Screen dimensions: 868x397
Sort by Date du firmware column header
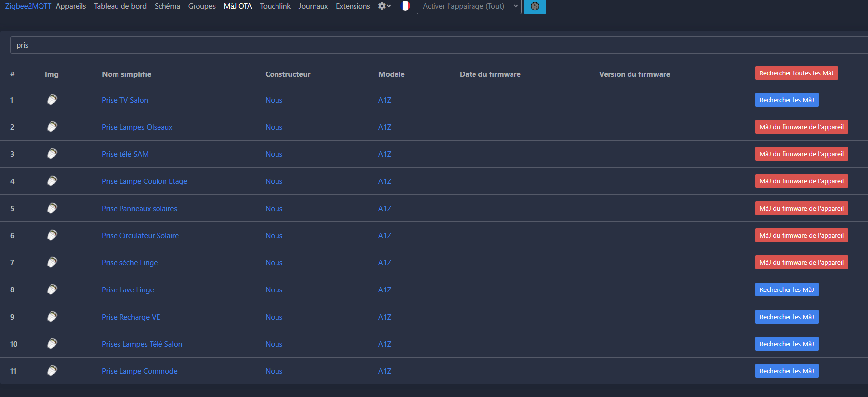pyautogui.click(x=490, y=74)
